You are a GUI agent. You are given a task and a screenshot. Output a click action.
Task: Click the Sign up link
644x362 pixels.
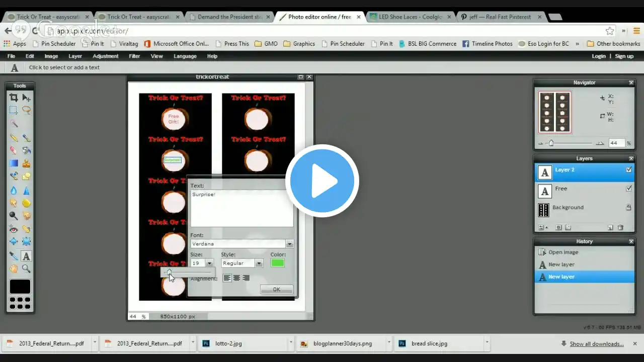click(624, 56)
